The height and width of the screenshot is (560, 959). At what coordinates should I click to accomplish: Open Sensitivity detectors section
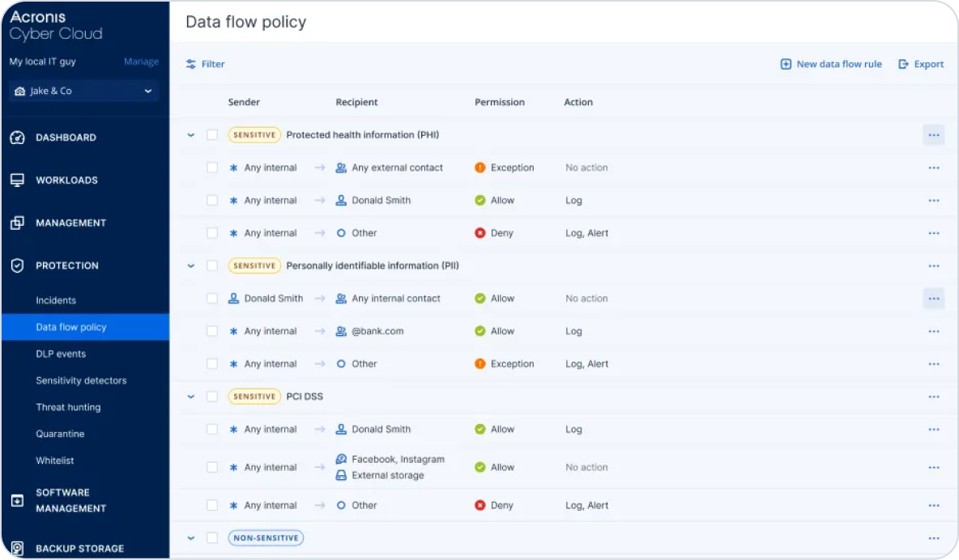[x=81, y=380]
